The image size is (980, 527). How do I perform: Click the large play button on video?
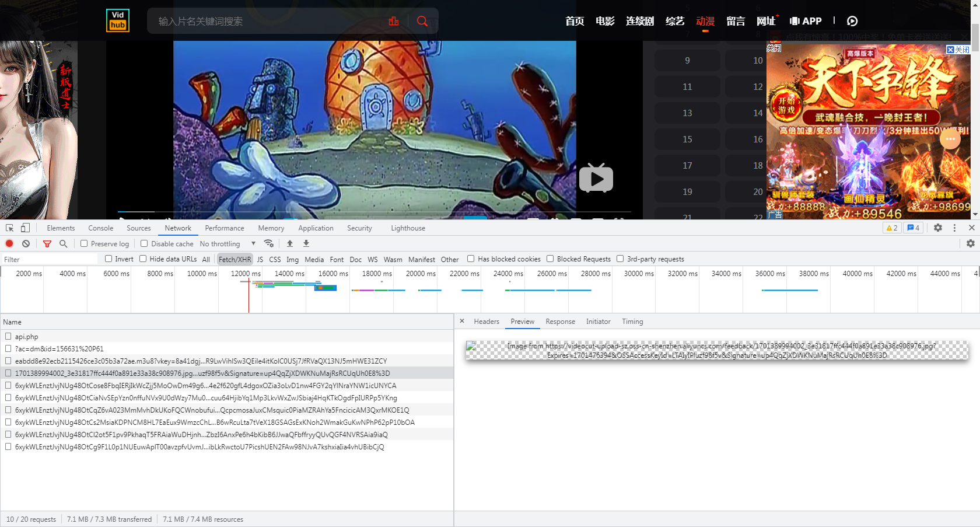[x=596, y=177]
